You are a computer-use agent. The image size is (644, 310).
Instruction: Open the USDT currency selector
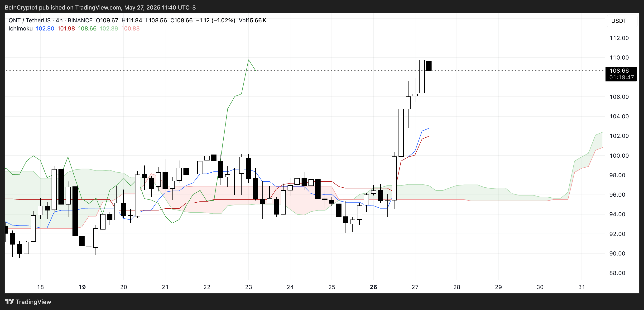[619, 21]
